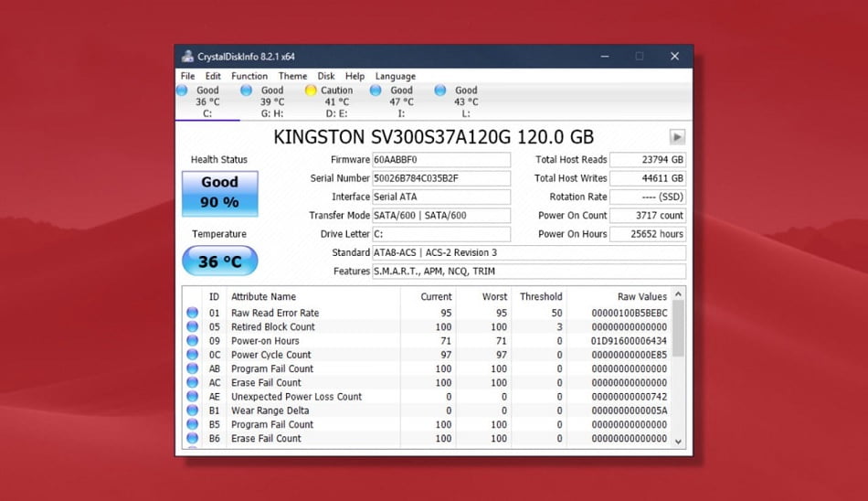Open the File menu

click(187, 76)
